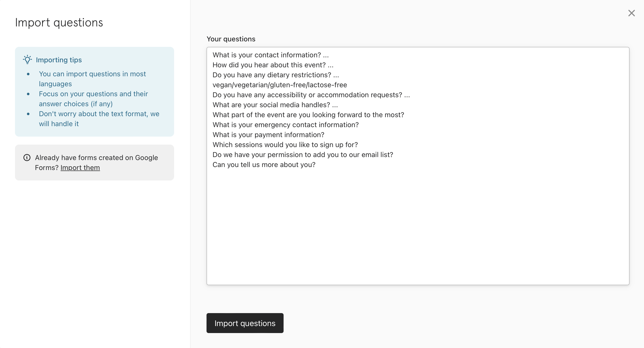Click 'What are your social media handles?' line
The height and width of the screenshot is (348, 644).
[275, 105]
